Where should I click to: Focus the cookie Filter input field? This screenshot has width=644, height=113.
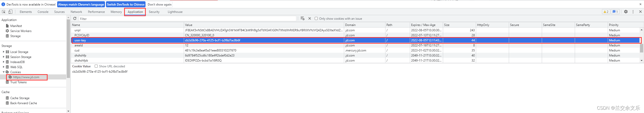188,19
